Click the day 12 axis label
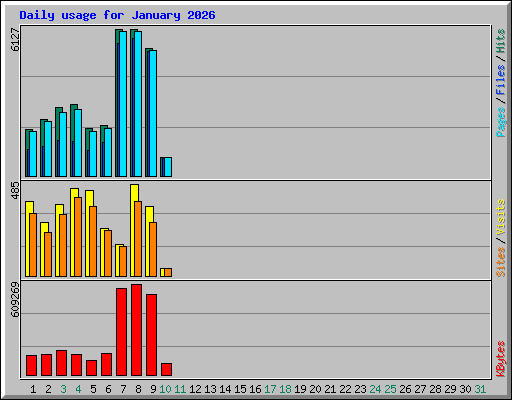This screenshot has height=400, width=512. [195, 389]
